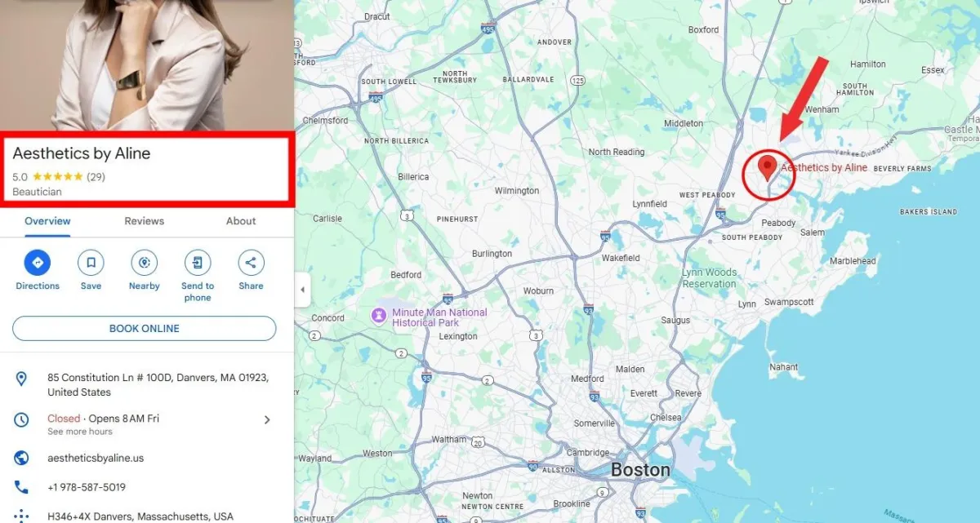The height and width of the screenshot is (523, 980).
Task: Save this place with the bookmark icon
Action: 91,263
